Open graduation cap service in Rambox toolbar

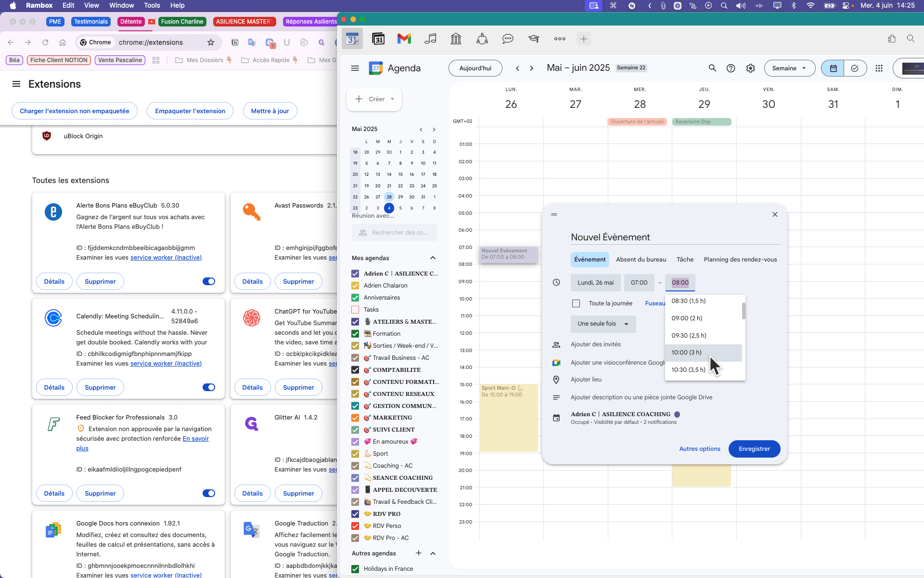click(x=534, y=39)
